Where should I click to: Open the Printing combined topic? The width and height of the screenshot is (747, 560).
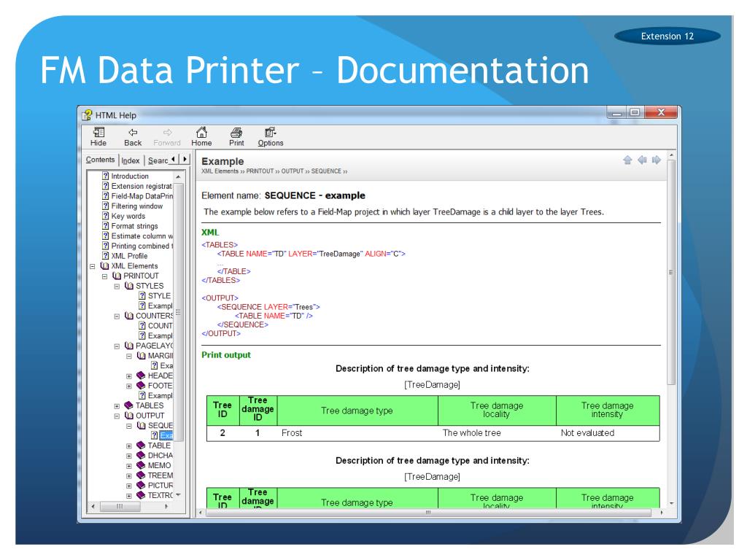142,246
